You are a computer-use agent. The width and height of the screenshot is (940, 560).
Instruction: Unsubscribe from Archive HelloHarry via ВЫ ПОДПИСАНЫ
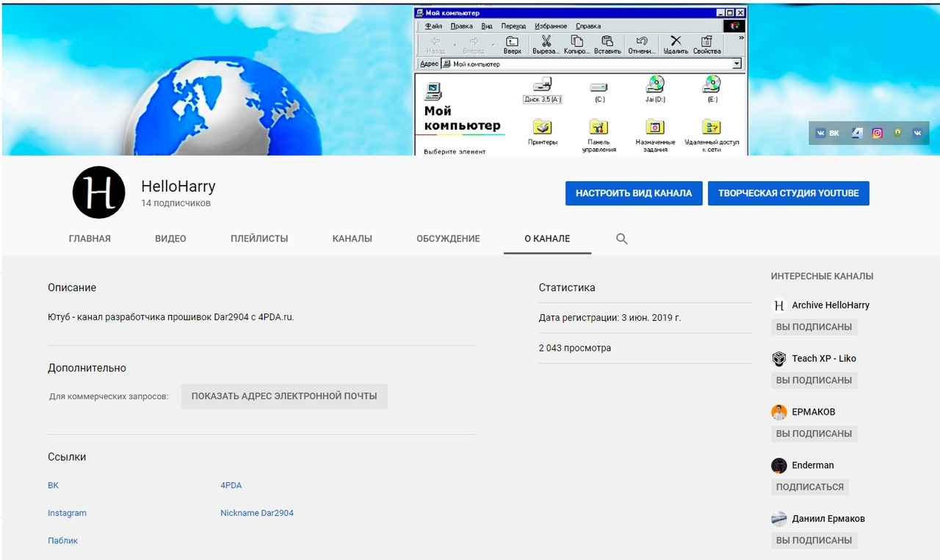tap(814, 327)
